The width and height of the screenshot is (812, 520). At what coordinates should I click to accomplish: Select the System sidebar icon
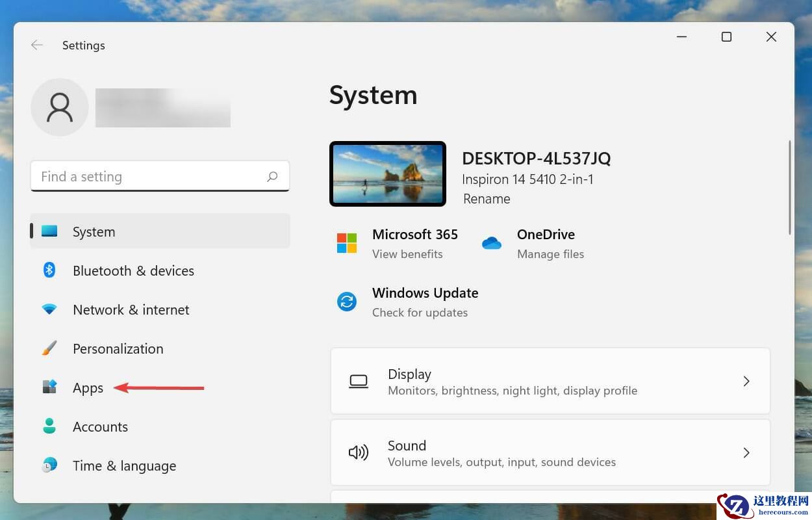pyautogui.click(x=49, y=231)
